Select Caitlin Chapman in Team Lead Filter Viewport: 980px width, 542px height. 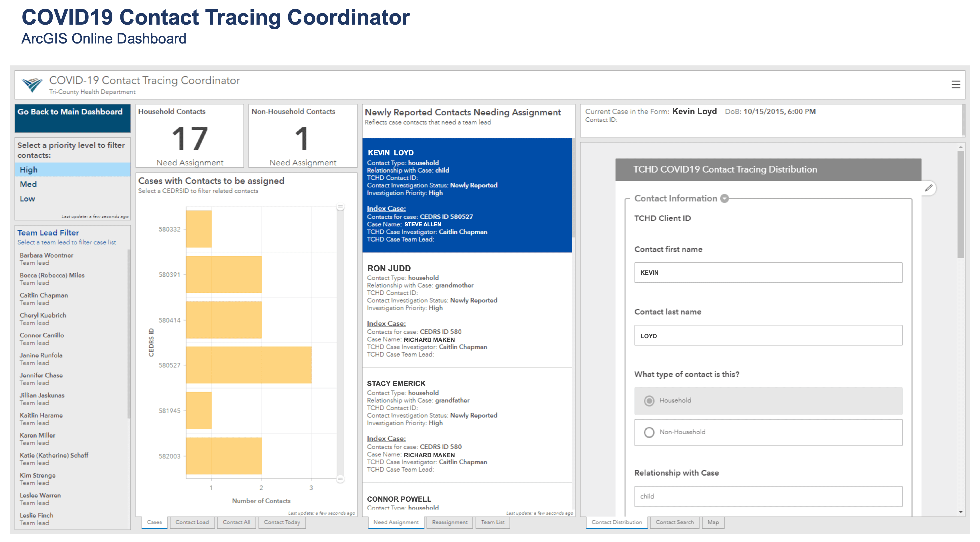tap(44, 295)
